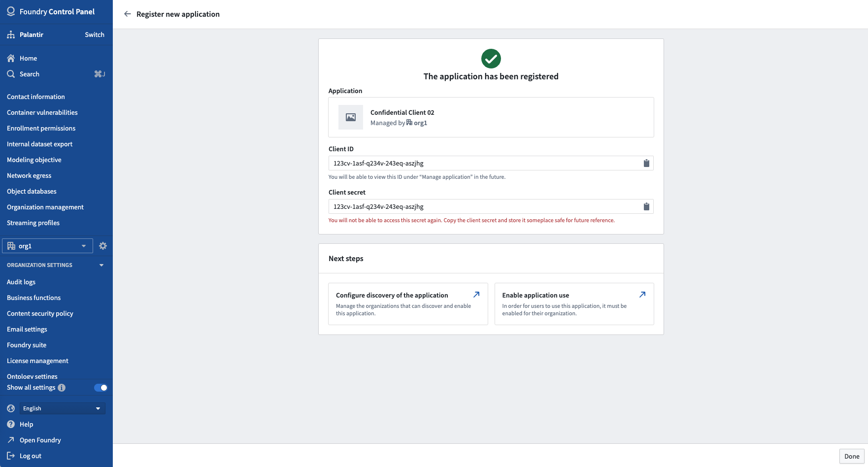
Task: Collapse the Organization Settings section
Action: tap(101, 265)
